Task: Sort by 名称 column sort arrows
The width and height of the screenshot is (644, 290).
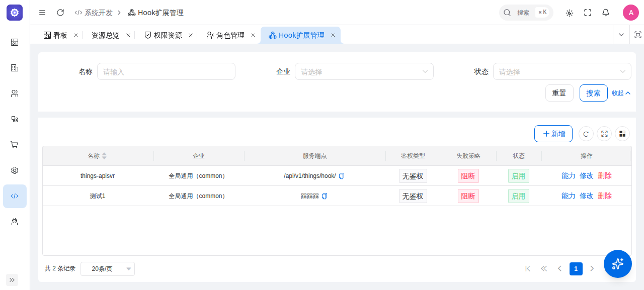Action: coord(104,156)
